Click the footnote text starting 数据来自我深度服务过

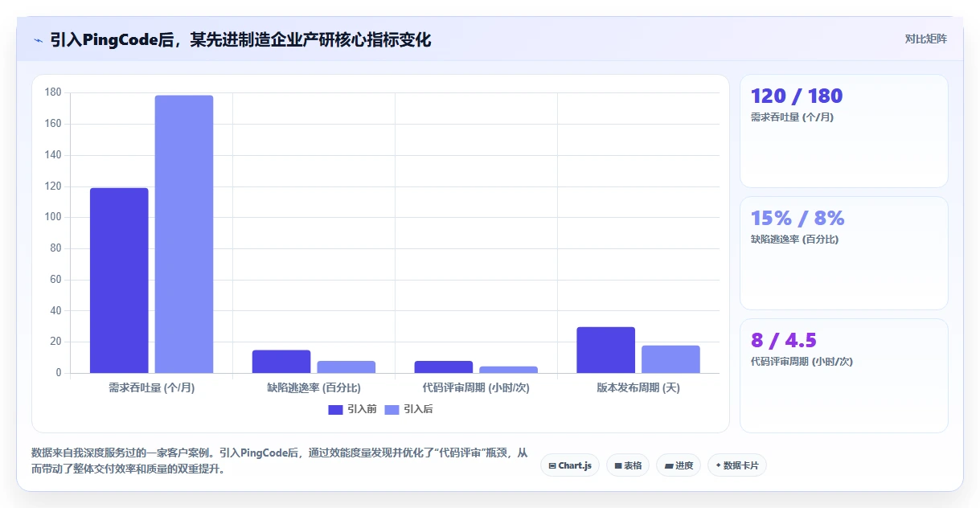(280, 461)
